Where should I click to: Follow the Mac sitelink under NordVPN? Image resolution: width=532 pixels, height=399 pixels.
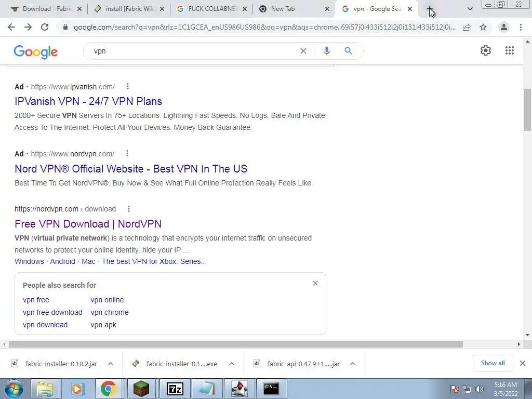pyautogui.click(x=88, y=261)
